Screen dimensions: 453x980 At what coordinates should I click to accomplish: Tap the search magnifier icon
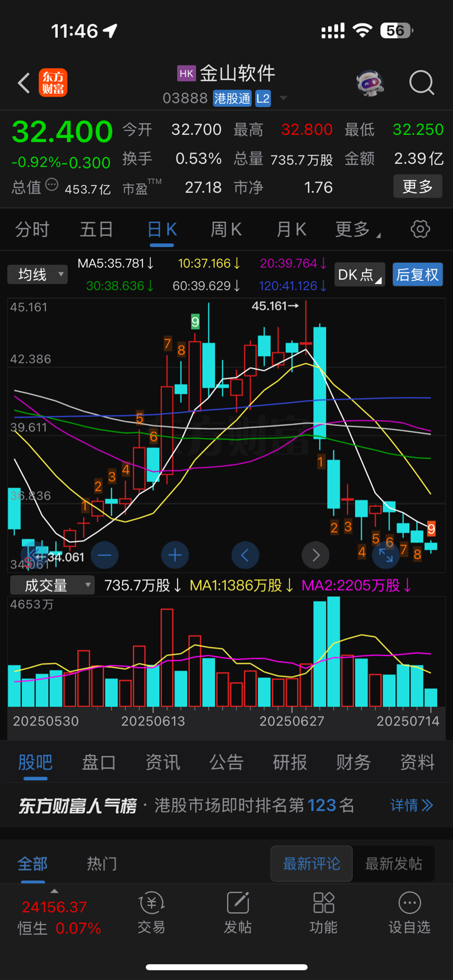click(x=422, y=83)
